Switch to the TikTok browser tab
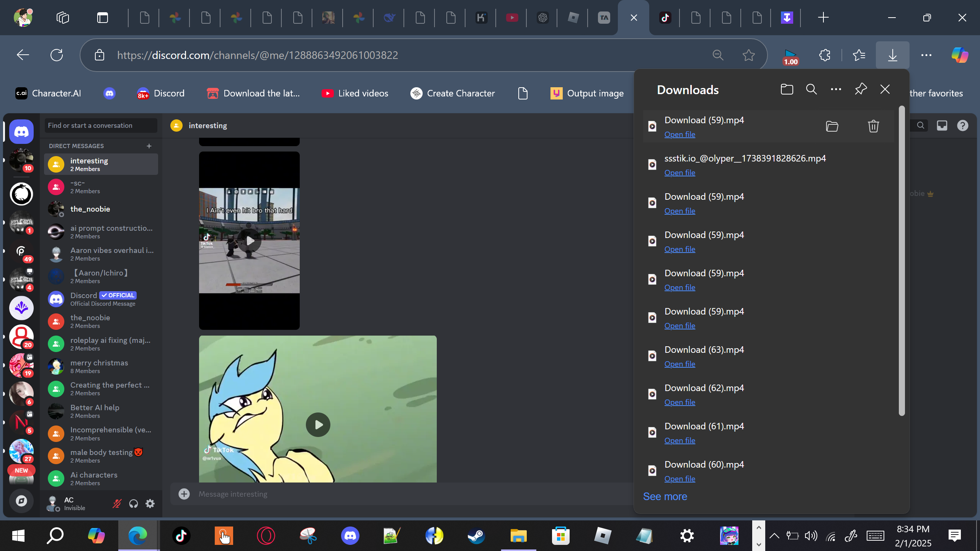Viewport: 980px width, 551px height. 665,18
